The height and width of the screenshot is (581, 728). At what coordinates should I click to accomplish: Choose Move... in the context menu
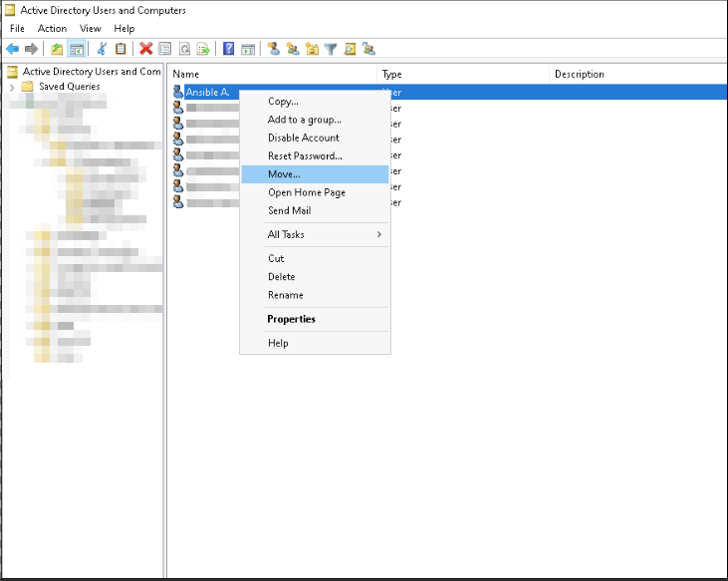(284, 174)
